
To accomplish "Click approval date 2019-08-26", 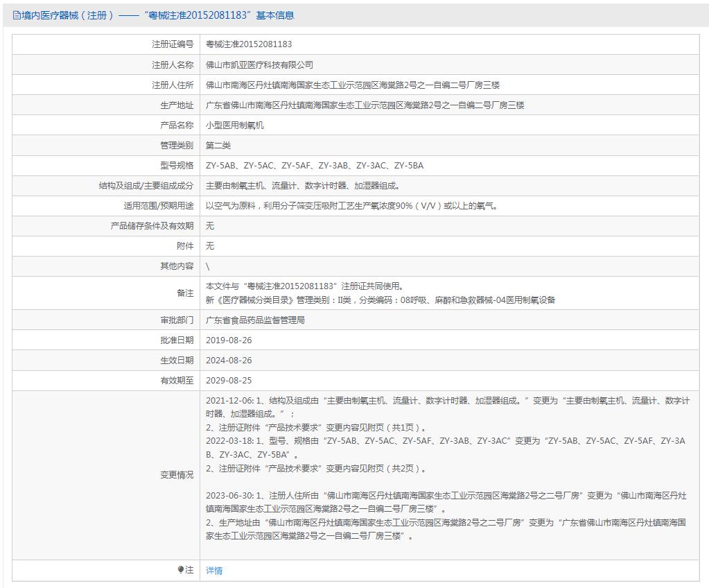I will pyautogui.click(x=229, y=340).
